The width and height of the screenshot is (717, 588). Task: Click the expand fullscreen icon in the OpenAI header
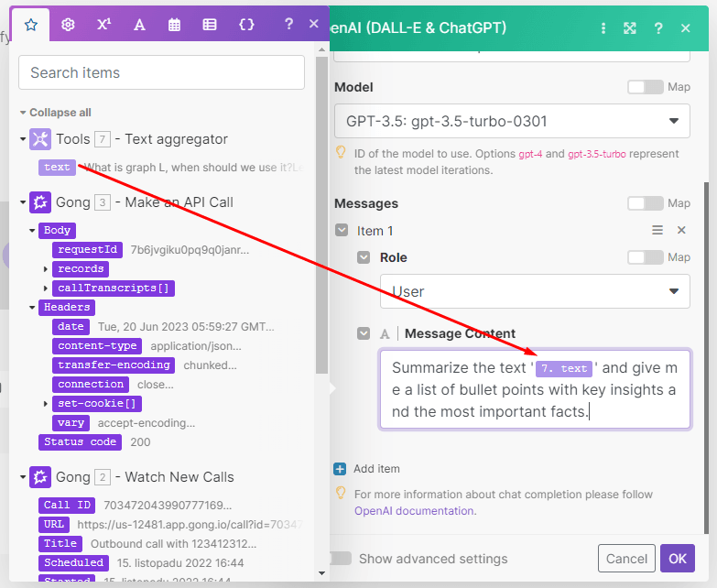[x=630, y=28]
